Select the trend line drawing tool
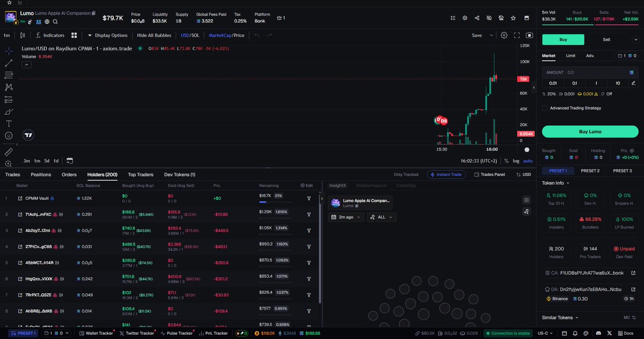The image size is (644, 339). tap(9, 63)
